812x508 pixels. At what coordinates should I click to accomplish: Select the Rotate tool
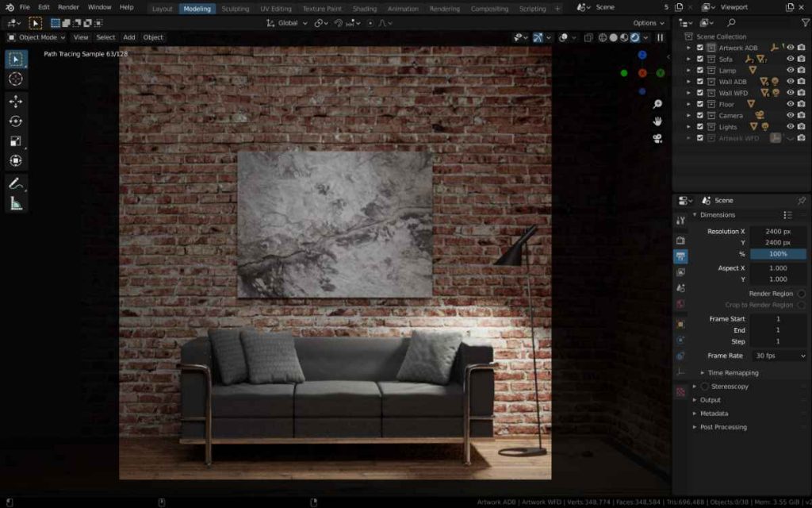point(16,121)
